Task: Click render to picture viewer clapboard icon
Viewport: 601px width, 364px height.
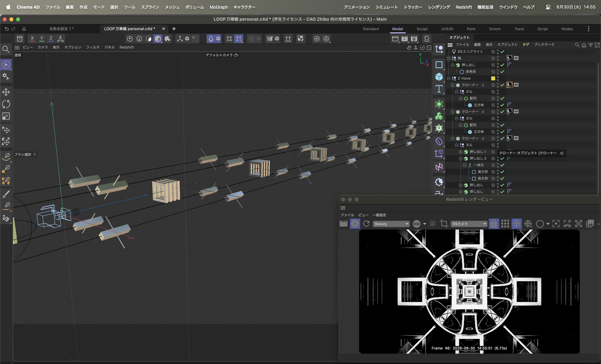Action: (x=405, y=39)
